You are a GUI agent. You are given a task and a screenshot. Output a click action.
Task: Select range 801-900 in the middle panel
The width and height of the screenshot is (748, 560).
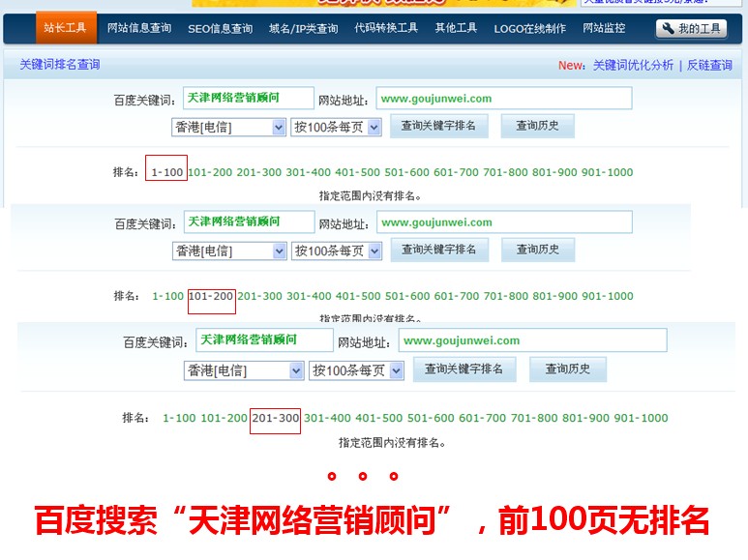tap(555, 296)
